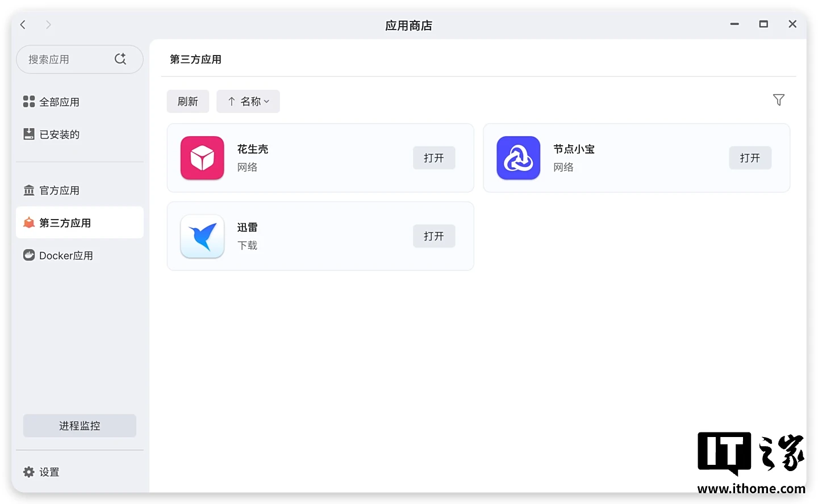The height and width of the screenshot is (504, 818).
Task: Select 全部应用 in the sidebar
Action: (x=59, y=102)
